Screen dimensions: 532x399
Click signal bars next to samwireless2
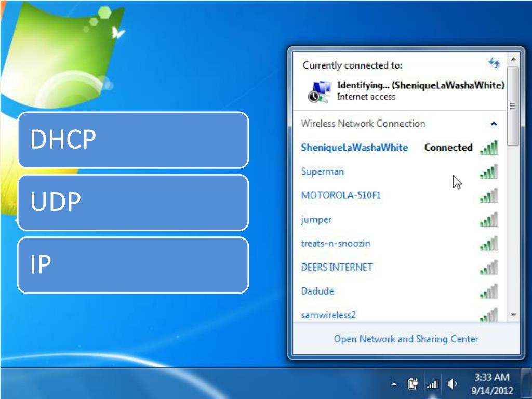(x=489, y=314)
